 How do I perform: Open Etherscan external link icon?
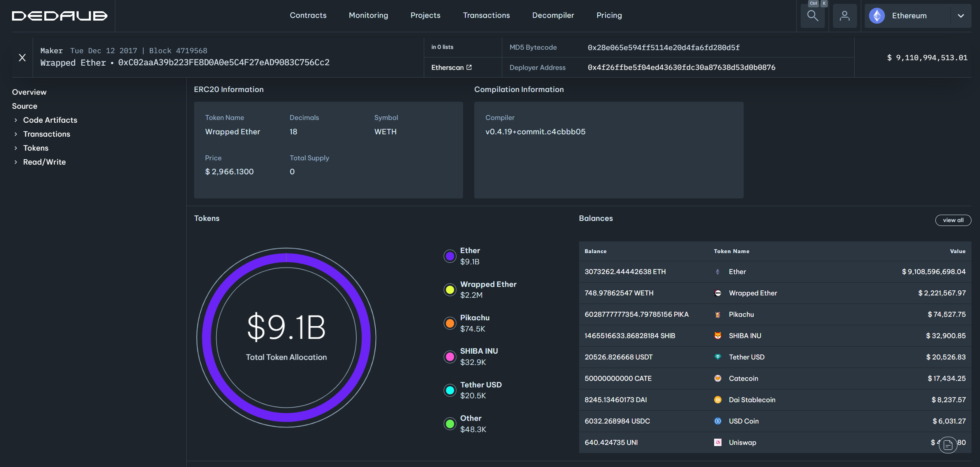(469, 68)
